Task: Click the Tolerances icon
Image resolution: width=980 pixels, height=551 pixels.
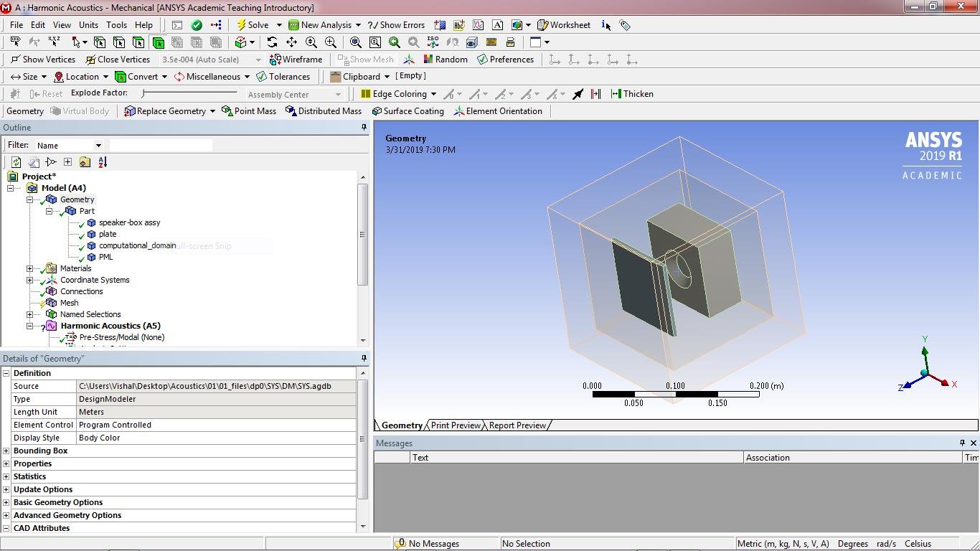Action: click(261, 77)
